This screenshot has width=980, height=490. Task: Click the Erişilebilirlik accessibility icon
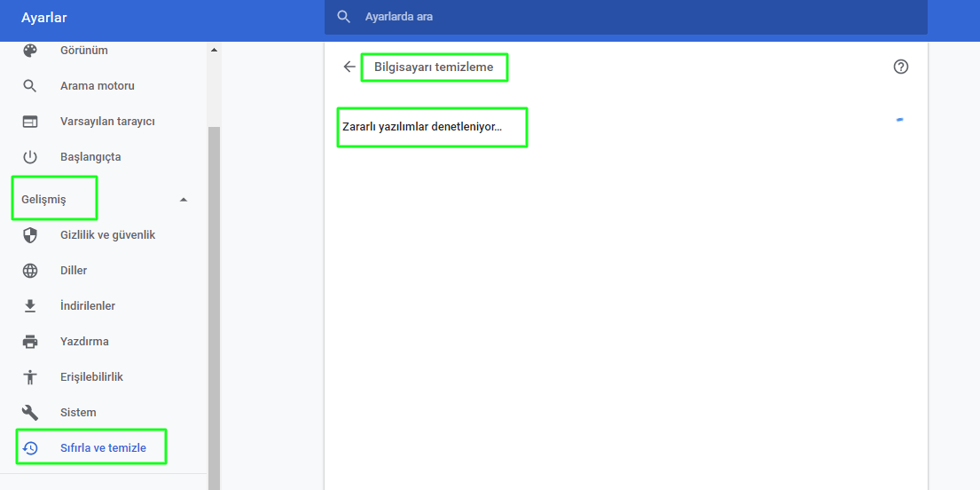coord(30,377)
